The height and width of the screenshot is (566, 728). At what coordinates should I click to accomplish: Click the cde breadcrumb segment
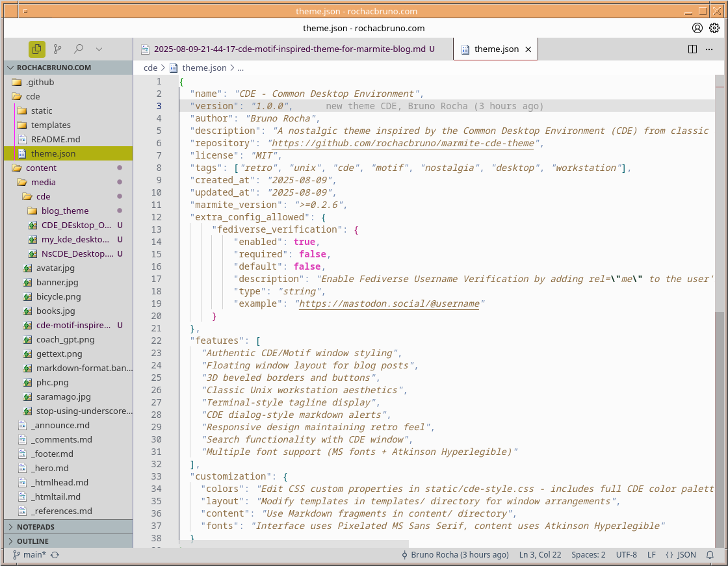click(150, 68)
